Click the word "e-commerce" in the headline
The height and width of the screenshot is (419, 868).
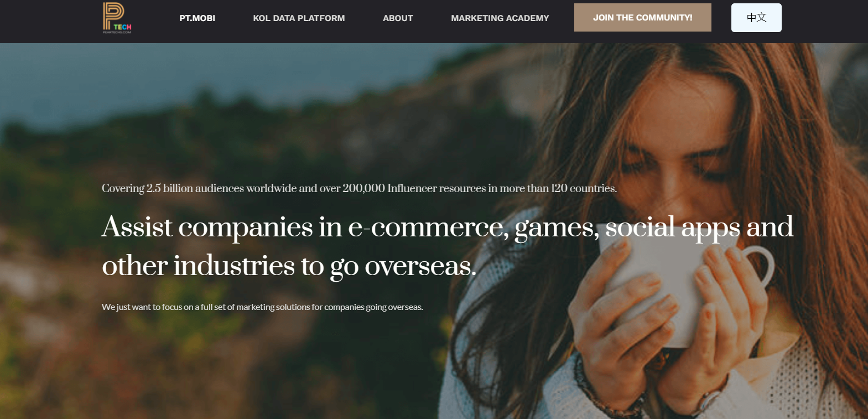point(428,227)
